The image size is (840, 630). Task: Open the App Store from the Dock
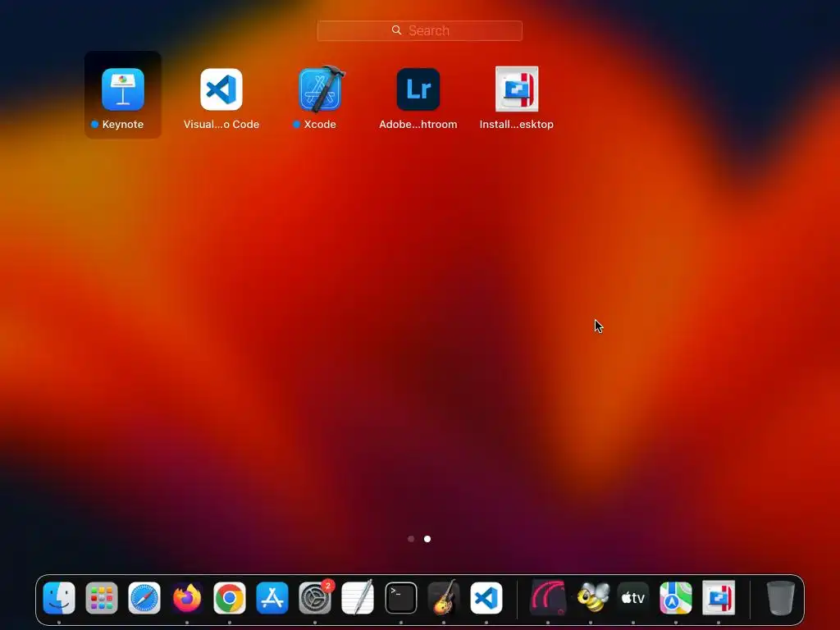[x=272, y=598]
